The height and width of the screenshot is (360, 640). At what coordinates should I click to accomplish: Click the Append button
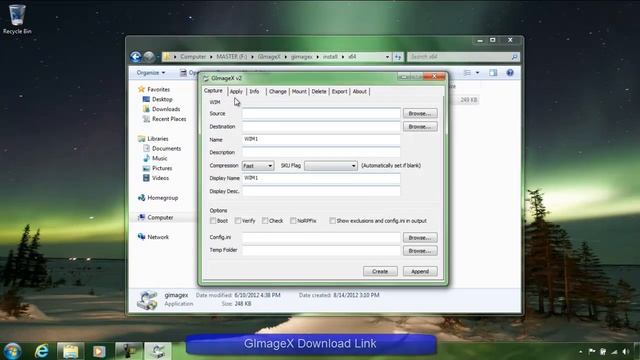point(420,271)
